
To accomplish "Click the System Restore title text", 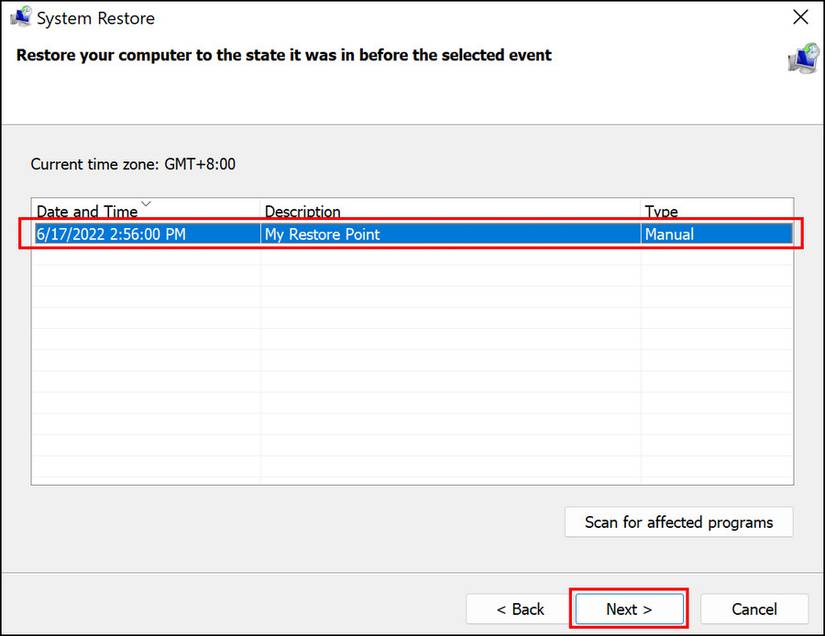I will (x=97, y=17).
